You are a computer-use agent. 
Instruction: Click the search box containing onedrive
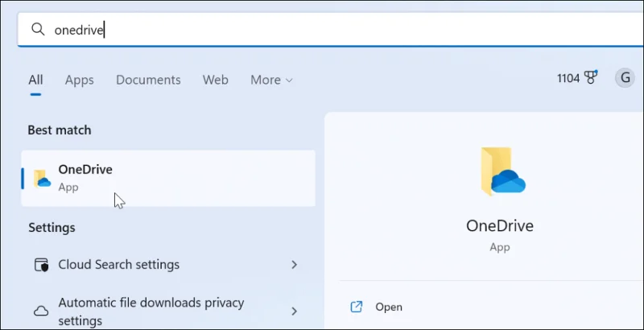(330, 30)
